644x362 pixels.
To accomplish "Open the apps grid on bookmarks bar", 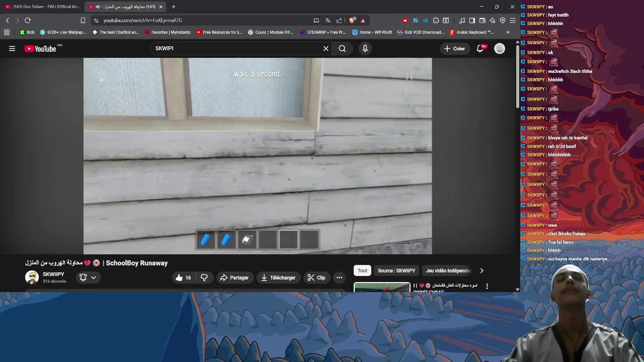I will 7,32.
